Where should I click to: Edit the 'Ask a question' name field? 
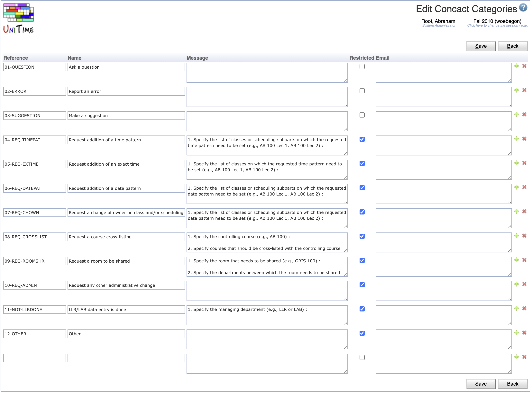click(x=126, y=67)
